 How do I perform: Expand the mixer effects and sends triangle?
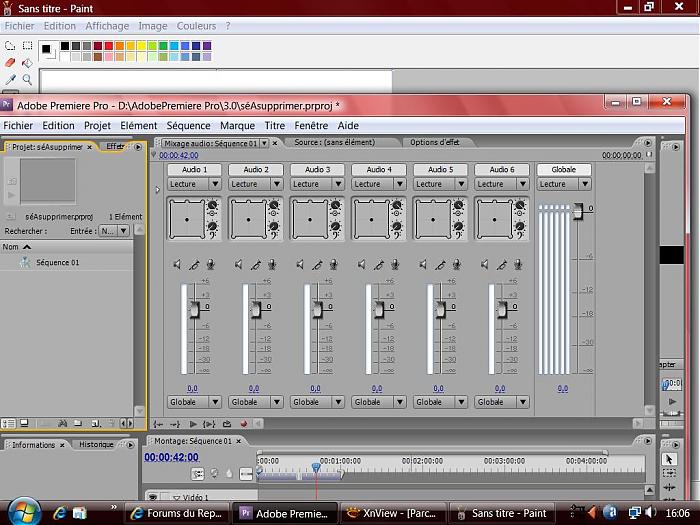(158, 189)
